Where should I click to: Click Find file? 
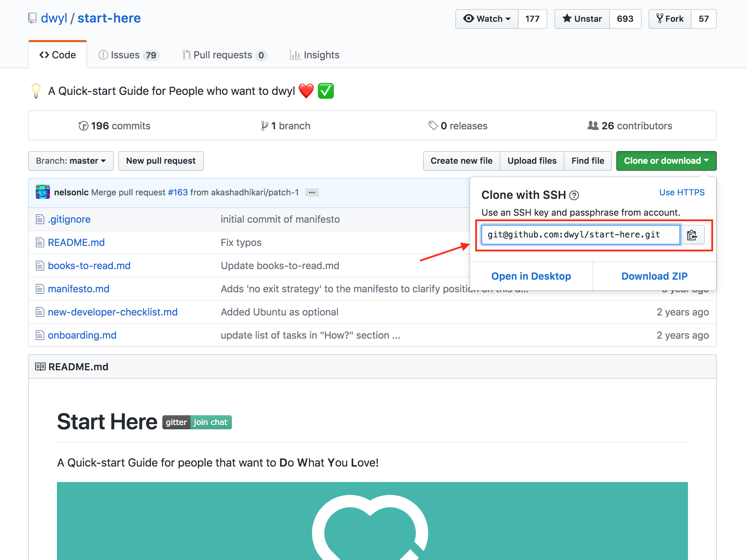click(588, 161)
